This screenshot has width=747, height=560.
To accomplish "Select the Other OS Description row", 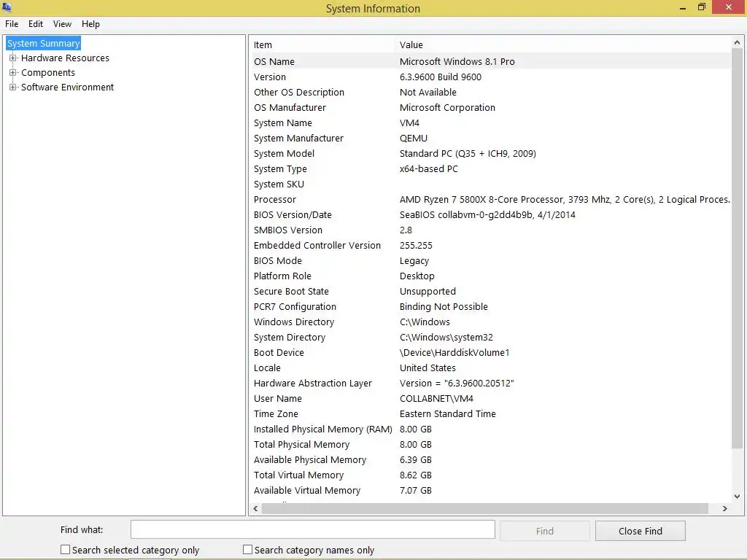I will click(491, 93).
